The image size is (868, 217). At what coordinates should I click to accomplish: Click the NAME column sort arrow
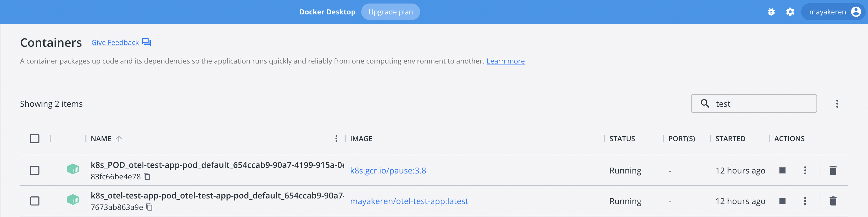[119, 138]
